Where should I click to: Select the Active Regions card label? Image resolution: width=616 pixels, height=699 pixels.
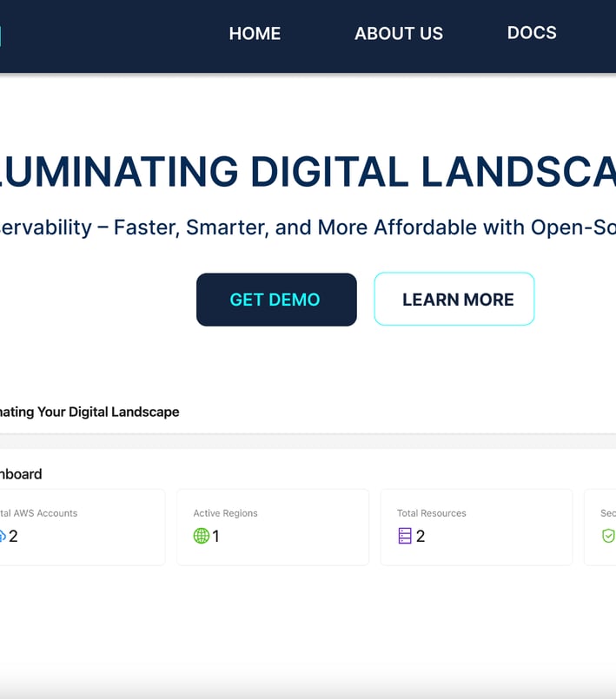[x=225, y=513]
